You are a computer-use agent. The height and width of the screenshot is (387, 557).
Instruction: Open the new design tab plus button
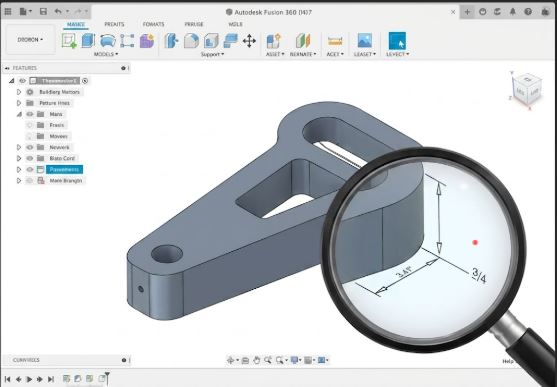[x=467, y=12]
